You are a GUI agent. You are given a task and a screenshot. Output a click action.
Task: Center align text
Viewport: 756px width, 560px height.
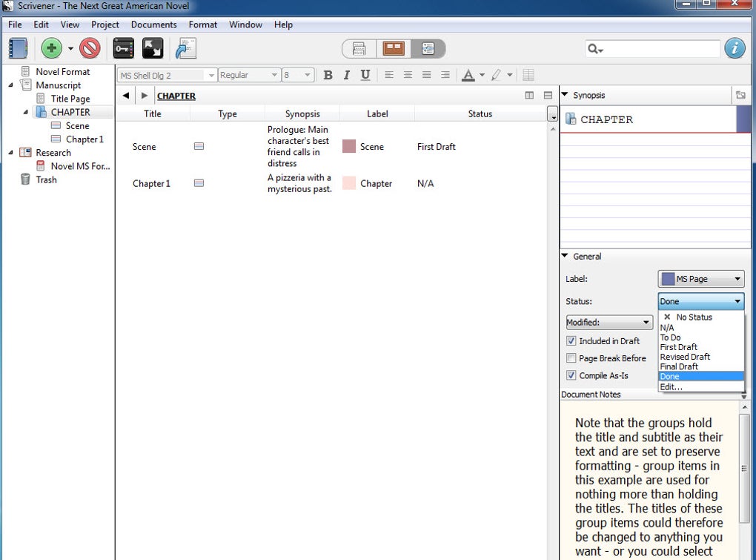pos(408,75)
